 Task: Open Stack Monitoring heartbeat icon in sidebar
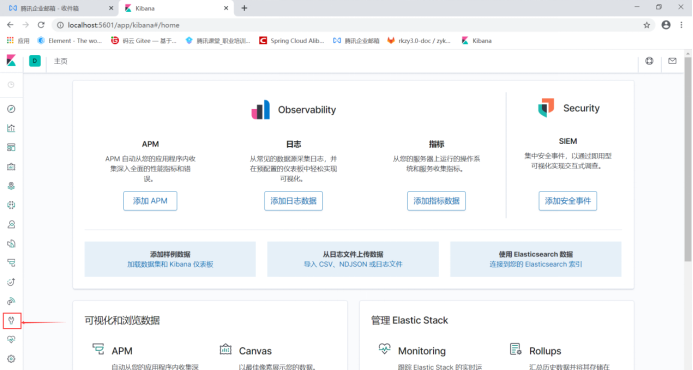pyautogui.click(x=11, y=339)
